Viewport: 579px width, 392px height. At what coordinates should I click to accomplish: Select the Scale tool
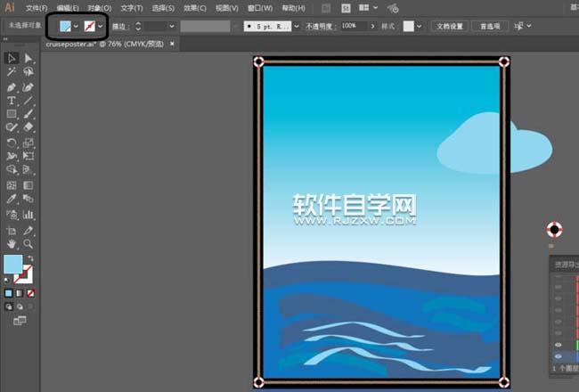pos(29,143)
